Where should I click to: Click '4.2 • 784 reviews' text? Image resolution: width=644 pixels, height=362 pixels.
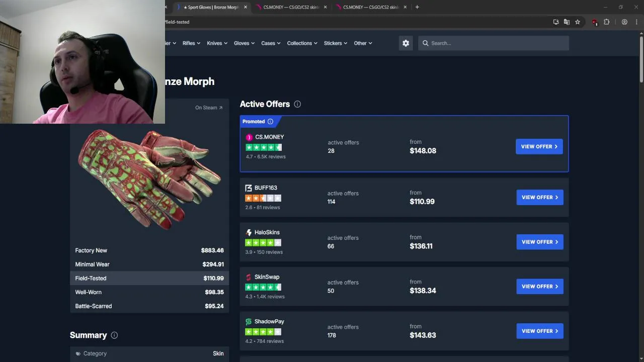(264, 341)
